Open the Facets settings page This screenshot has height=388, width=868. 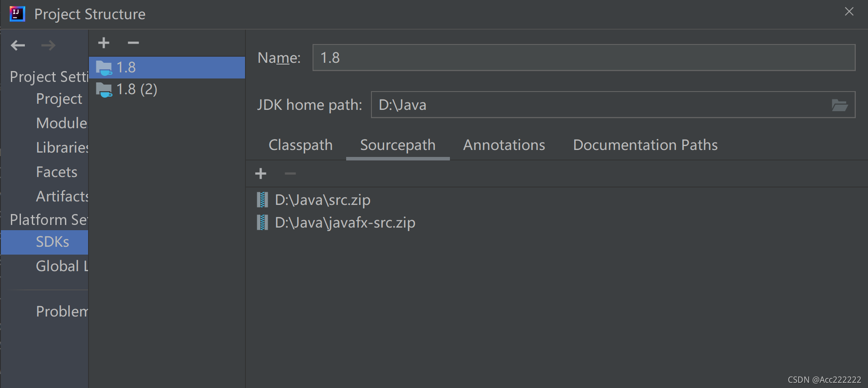pyautogui.click(x=57, y=172)
